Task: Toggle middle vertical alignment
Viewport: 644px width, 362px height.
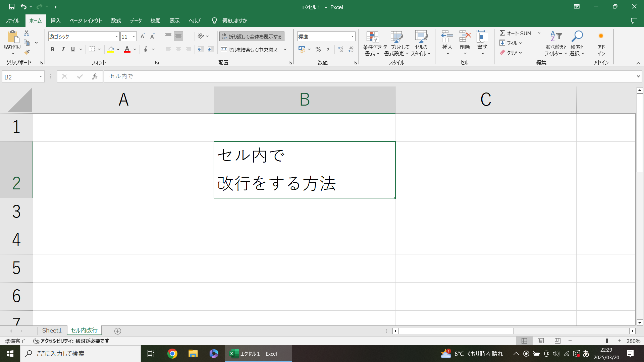Action: tap(178, 36)
